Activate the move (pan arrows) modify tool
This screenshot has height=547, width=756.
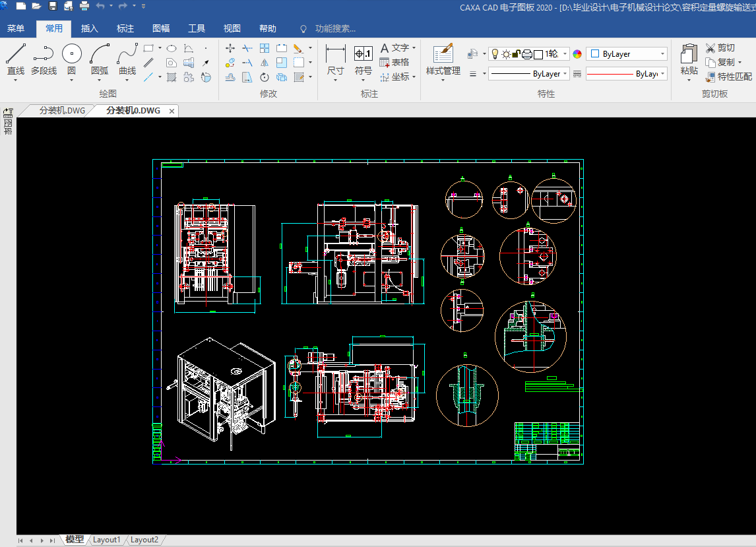pyautogui.click(x=230, y=48)
